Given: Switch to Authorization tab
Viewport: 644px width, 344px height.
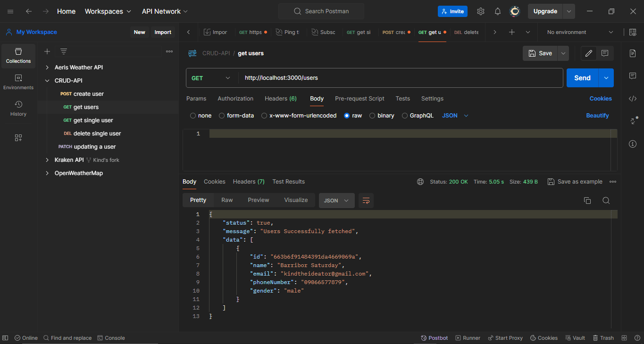Looking at the screenshot, I should point(235,99).
